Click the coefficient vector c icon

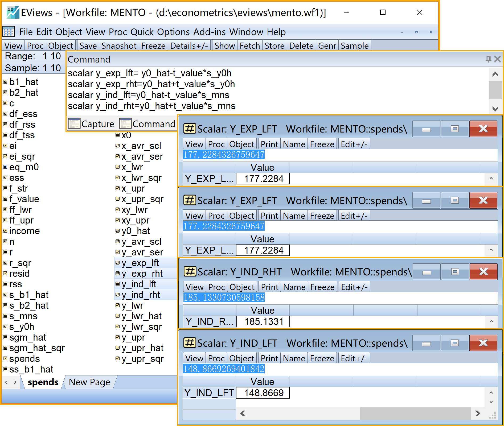[5, 103]
